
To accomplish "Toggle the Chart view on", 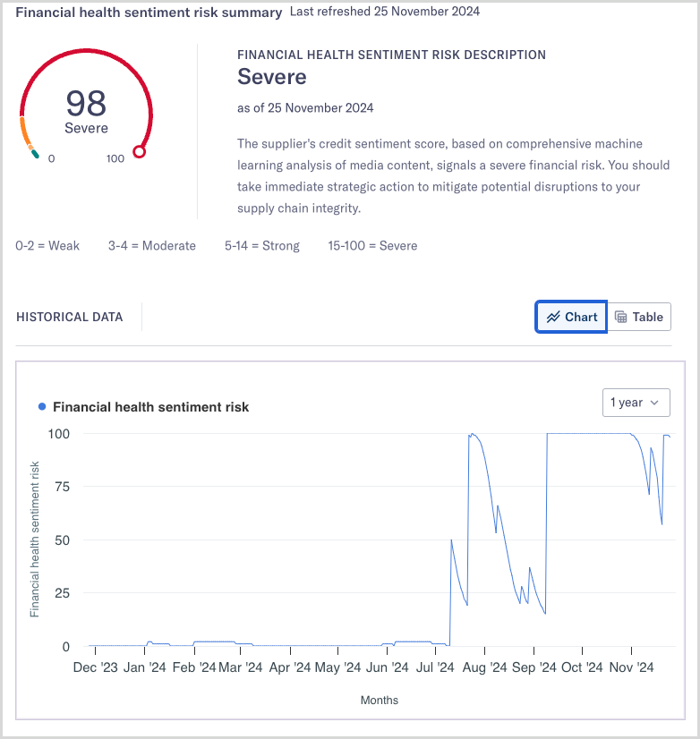I will (x=570, y=317).
